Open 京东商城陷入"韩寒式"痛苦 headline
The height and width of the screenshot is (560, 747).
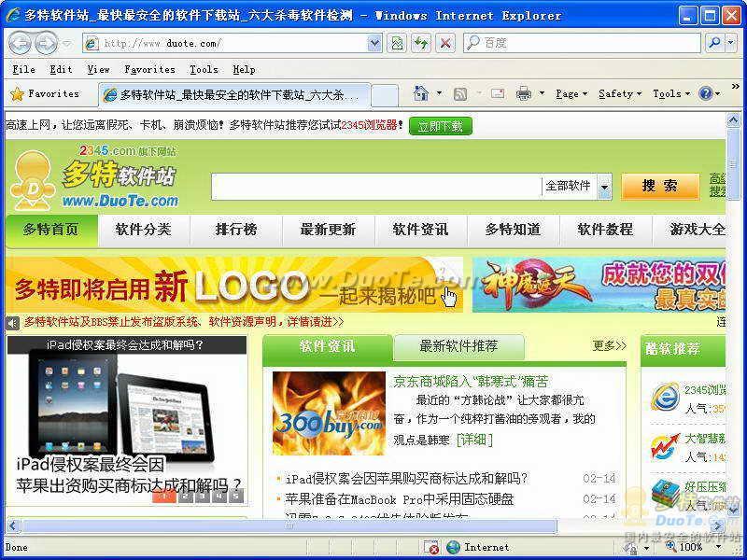point(471,382)
